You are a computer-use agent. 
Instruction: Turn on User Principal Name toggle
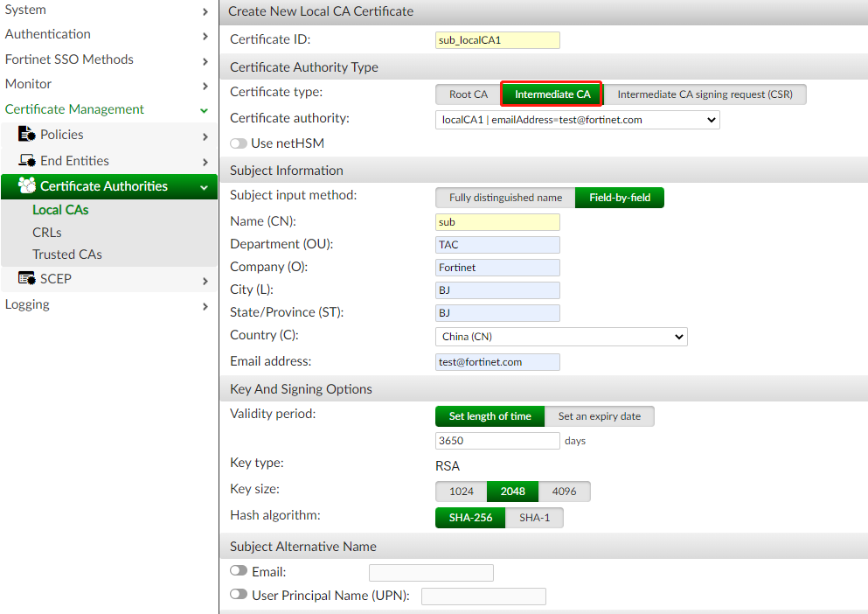[x=239, y=594]
